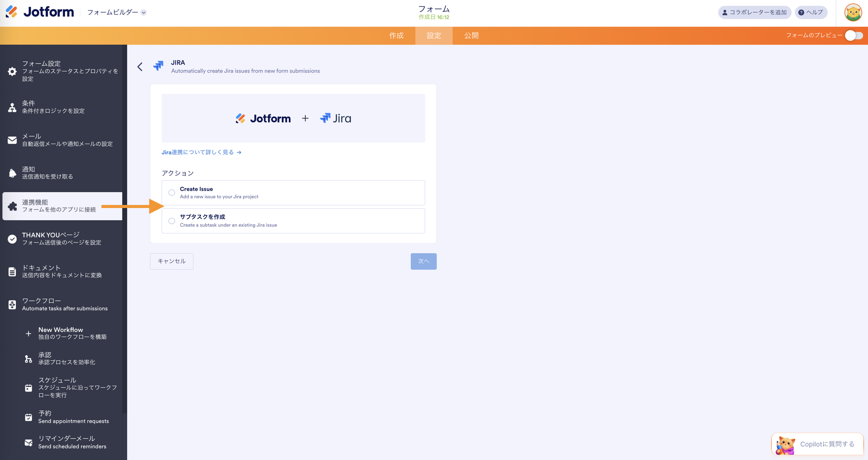Open ドキュメント document icon in sidebar
Image resolution: width=868 pixels, height=460 pixels.
point(12,272)
